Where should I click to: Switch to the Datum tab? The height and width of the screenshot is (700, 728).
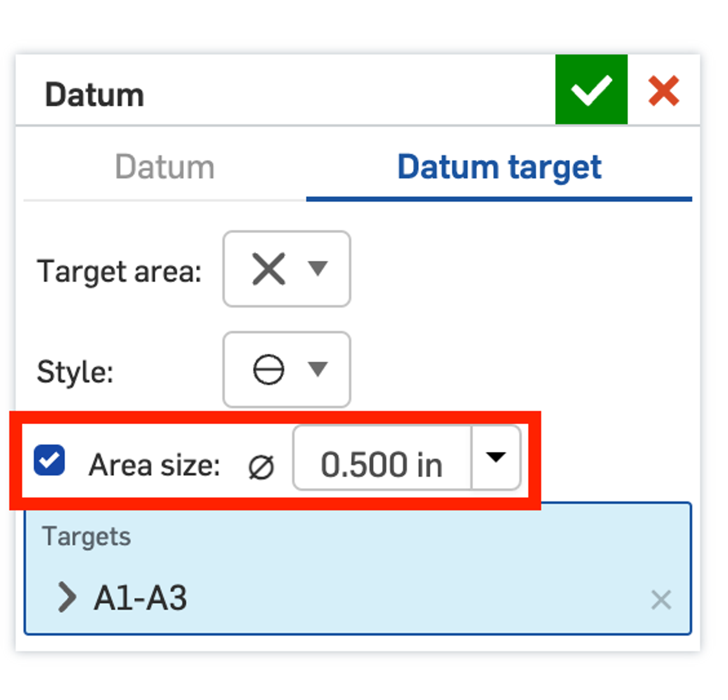tap(164, 167)
